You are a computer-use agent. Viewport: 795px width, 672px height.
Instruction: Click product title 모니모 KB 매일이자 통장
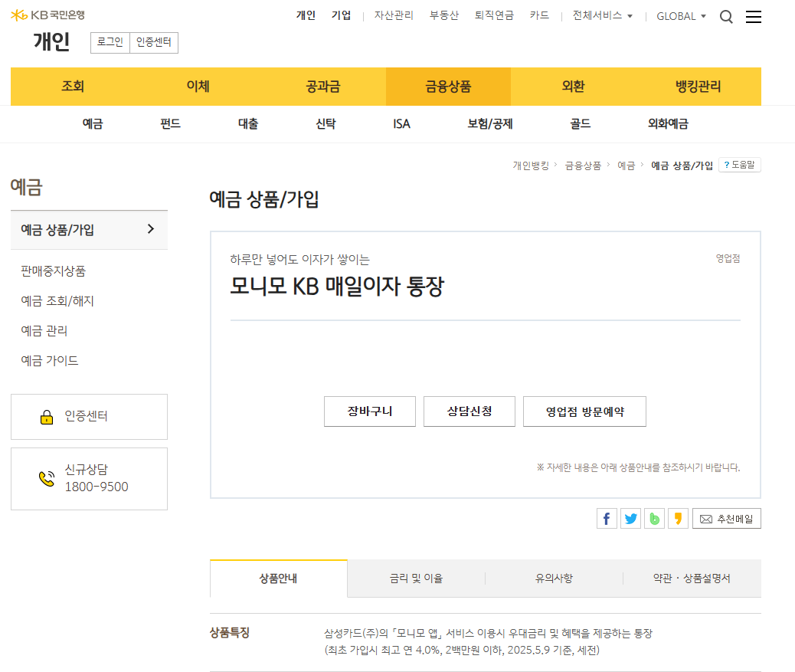click(x=337, y=286)
